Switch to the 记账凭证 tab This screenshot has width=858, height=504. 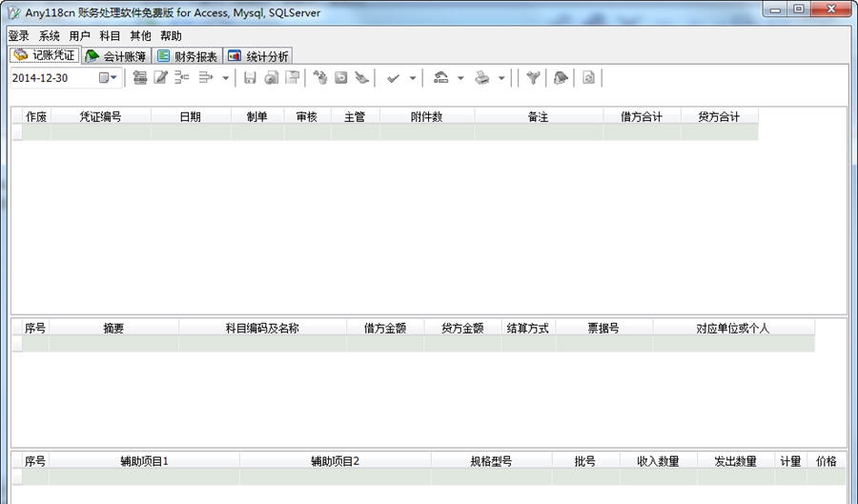click(x=45, y=55)
